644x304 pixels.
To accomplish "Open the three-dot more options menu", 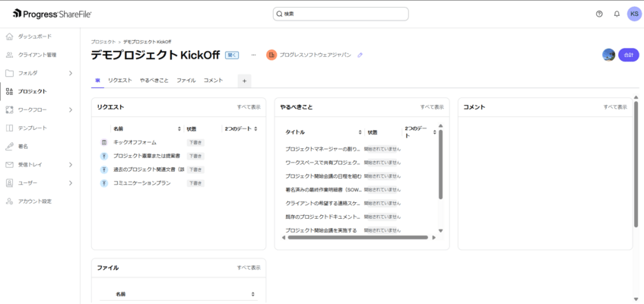I will 253,55.
